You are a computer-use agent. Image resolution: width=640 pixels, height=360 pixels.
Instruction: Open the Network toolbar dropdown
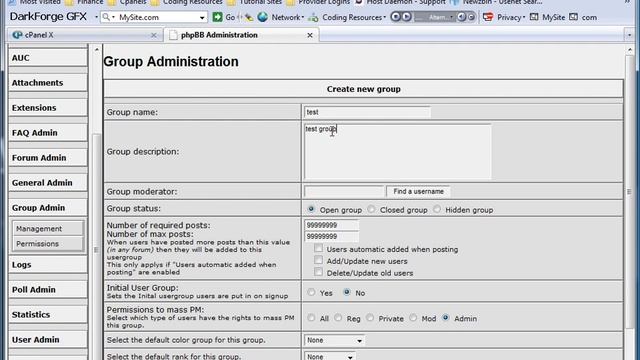point(302,17)
